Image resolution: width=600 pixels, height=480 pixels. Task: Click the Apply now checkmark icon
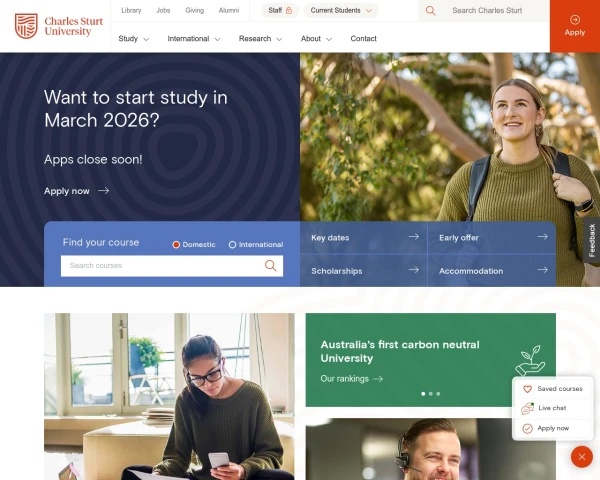pos(527,428)
